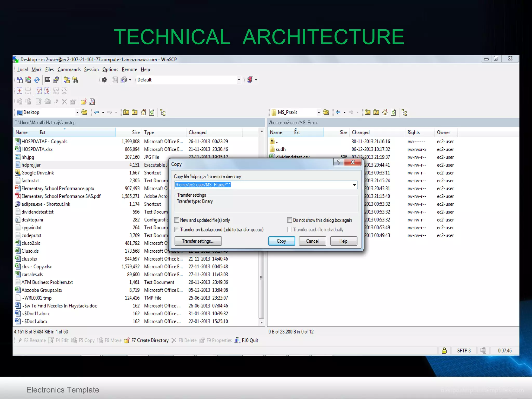The image size is (532, 399).
Task: Click local panel scrollbar up arrow
Action: point(262,131)
